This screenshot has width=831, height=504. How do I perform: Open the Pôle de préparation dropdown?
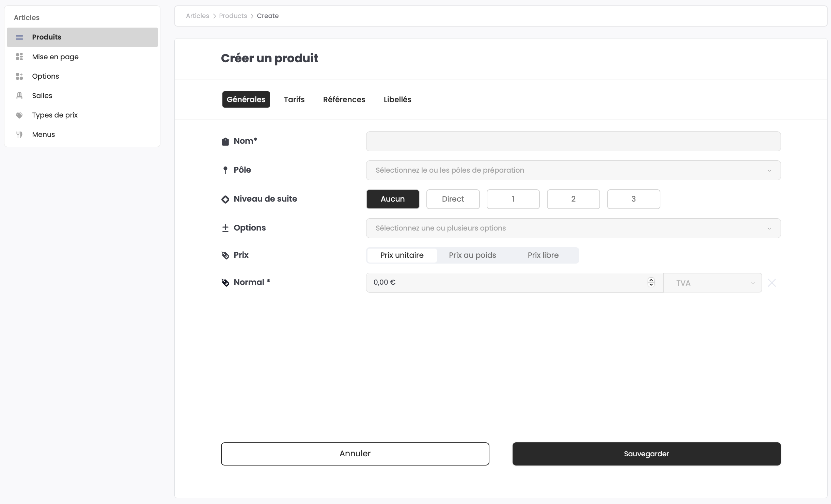pos(573,170)
